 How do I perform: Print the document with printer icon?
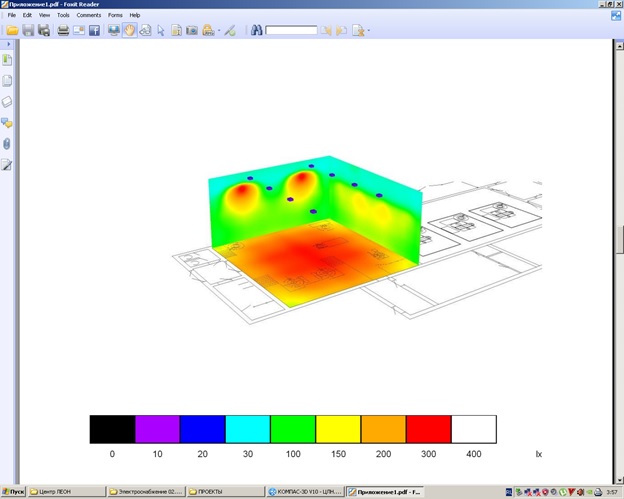click(x=63, y=30)
